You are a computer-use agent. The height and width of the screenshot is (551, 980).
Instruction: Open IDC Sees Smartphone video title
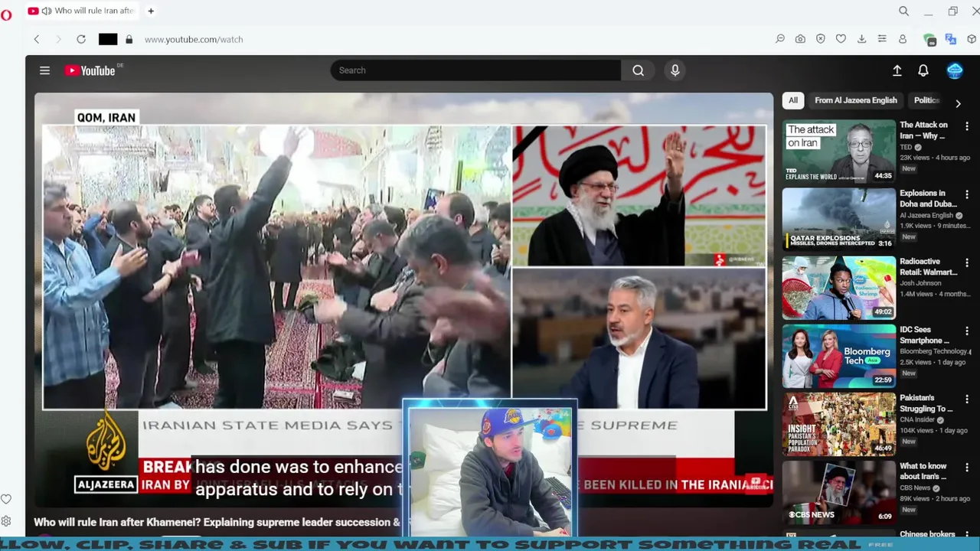coord(924,335)
